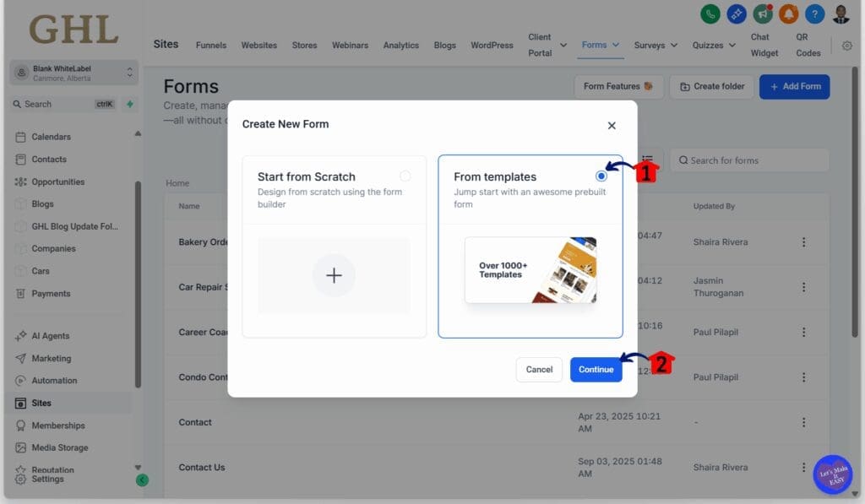
Task: Click Cancel to dismiss the dialog
Action: click(x=539, y=369)
